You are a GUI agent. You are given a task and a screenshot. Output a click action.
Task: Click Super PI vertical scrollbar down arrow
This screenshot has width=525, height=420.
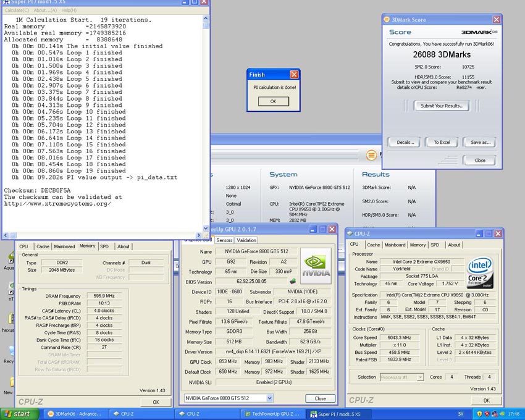206,228
